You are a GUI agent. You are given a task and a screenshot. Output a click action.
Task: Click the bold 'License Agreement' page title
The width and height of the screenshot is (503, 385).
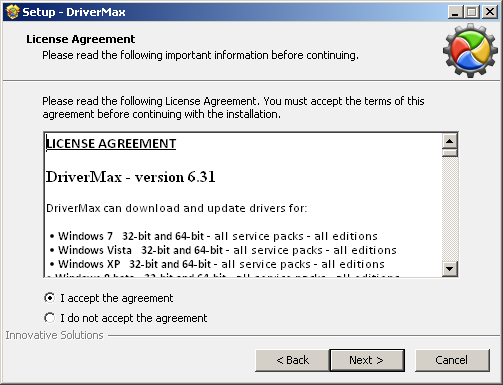click(81, 39)
